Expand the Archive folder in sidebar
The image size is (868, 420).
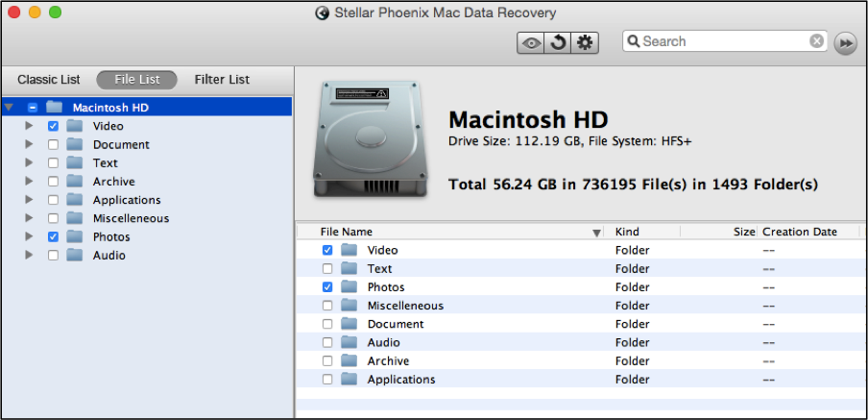[x=30, y=182]
